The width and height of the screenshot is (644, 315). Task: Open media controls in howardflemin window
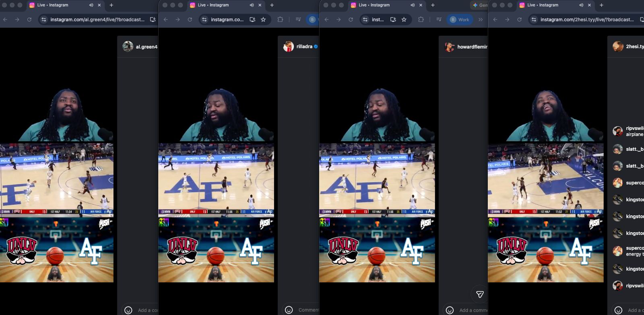pos(439,19)
